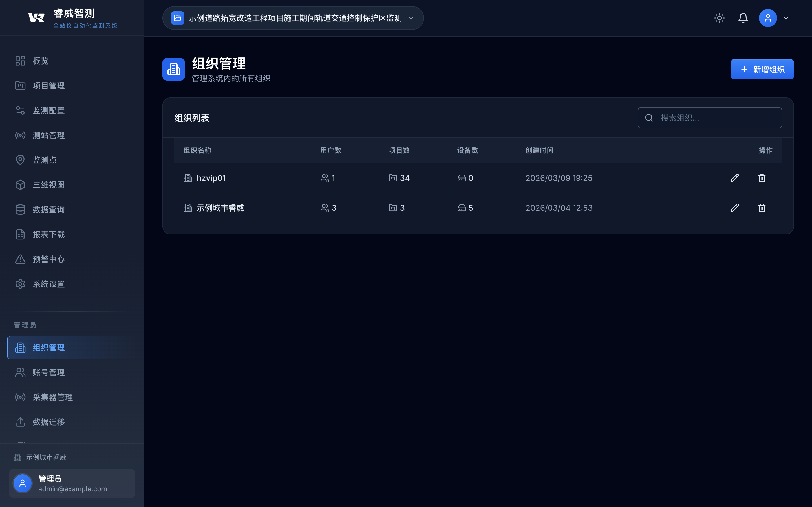This screenshot has height=507, width=812.
Task: Open 采集器管理 menu item
Action: (53, 397)
